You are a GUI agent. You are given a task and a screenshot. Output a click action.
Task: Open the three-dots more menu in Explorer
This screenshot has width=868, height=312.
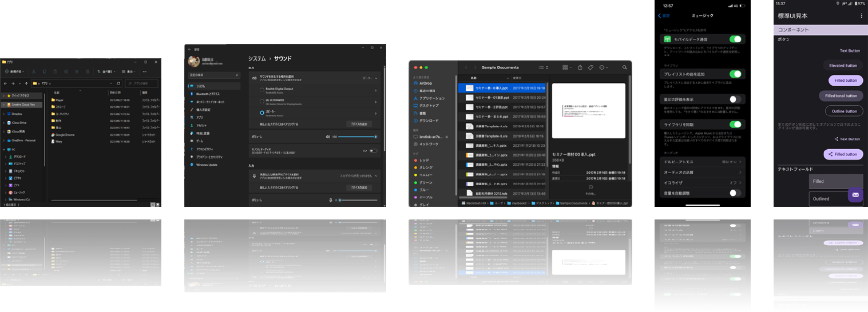(145, 71)
